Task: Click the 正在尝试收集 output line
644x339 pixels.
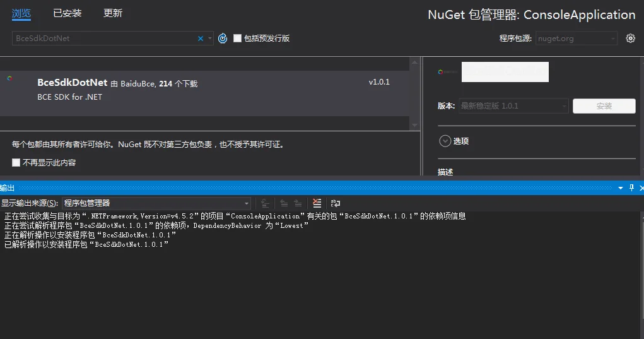Action: click(x=235, y=216)
